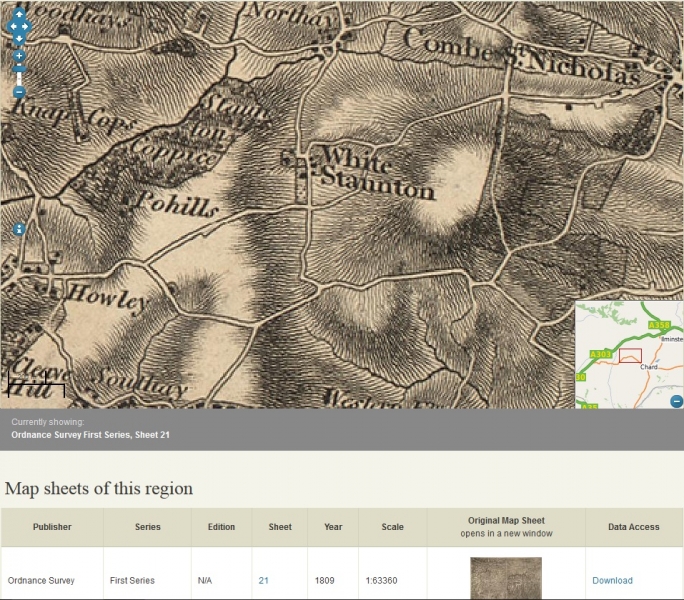Click the blue info icon on map

(18, 229)
